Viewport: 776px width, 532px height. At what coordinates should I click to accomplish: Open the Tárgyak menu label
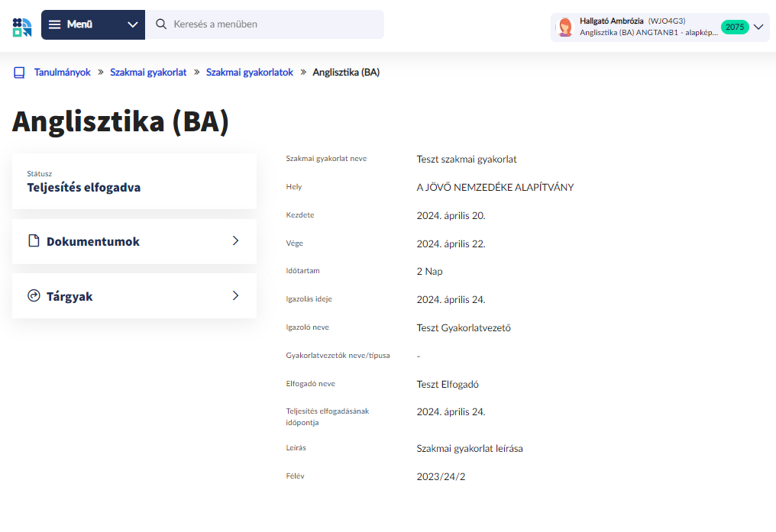click(x=70, y=296)
